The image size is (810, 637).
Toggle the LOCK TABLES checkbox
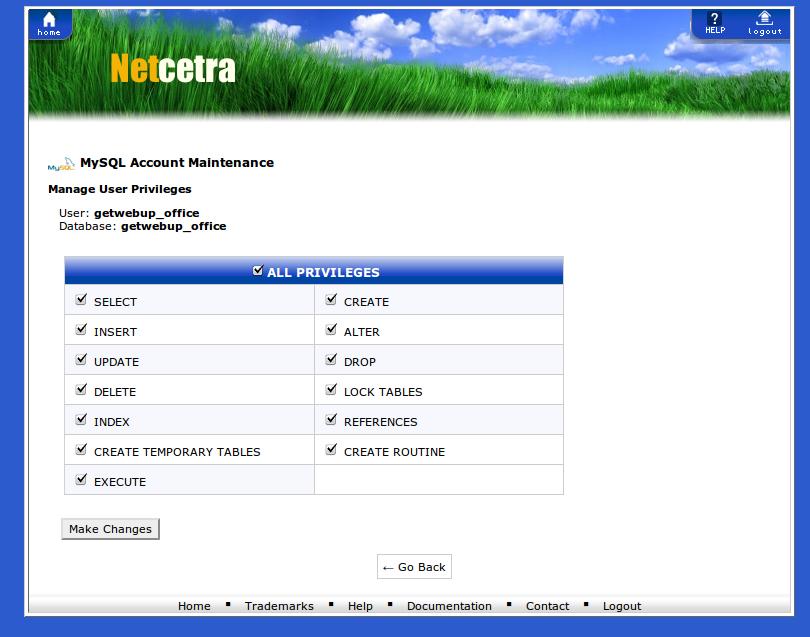[331, 390]
